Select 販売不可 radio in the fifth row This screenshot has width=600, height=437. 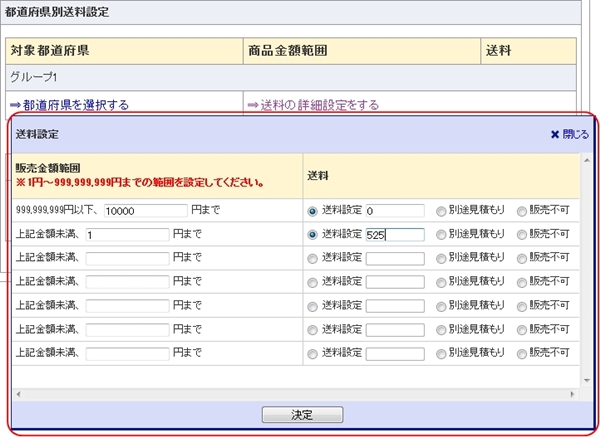(522, 307)
